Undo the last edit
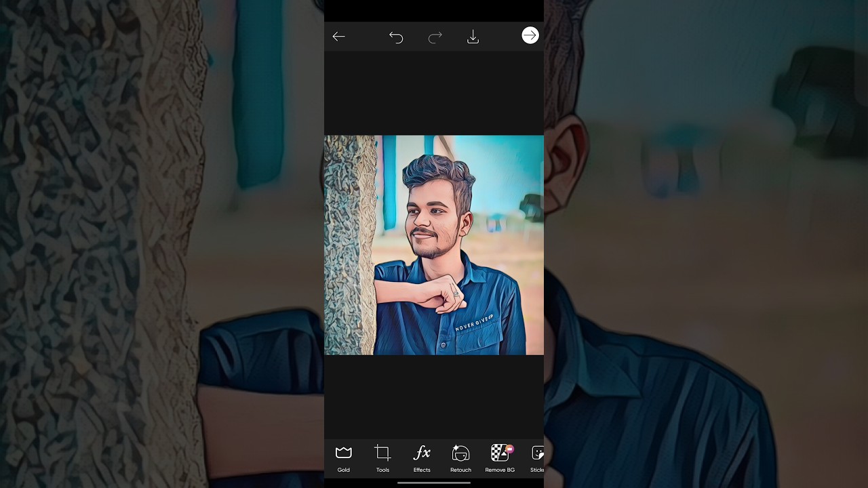The height and width of the screenshot is (488, 868). (x=396, y=37)
